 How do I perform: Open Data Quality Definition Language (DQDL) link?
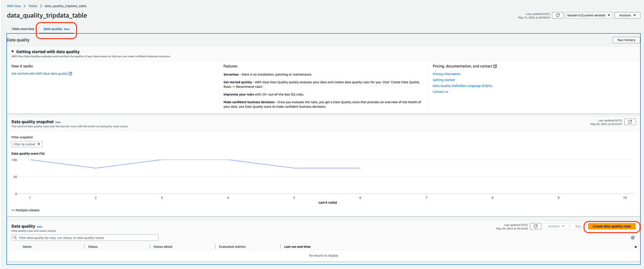pos(462,86)
